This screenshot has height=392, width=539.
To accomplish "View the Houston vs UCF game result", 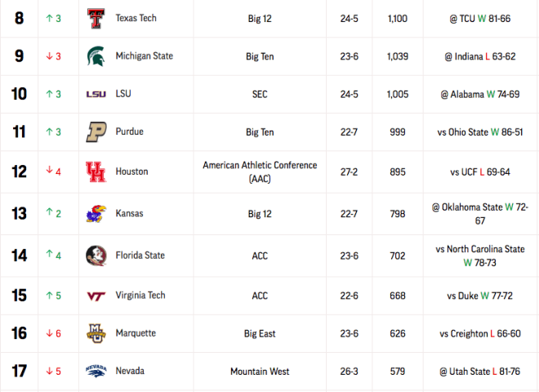I will [x=480, y=171].
